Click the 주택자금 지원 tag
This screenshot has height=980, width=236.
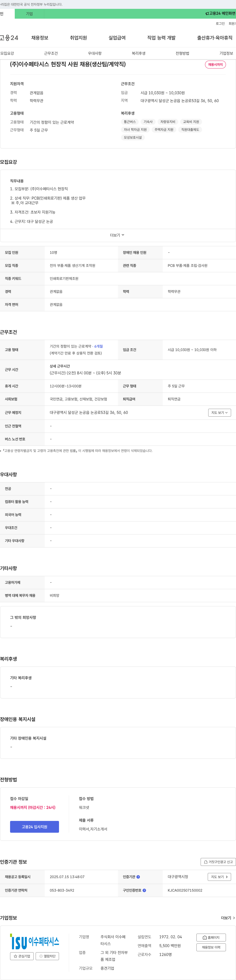coord(164,130)
